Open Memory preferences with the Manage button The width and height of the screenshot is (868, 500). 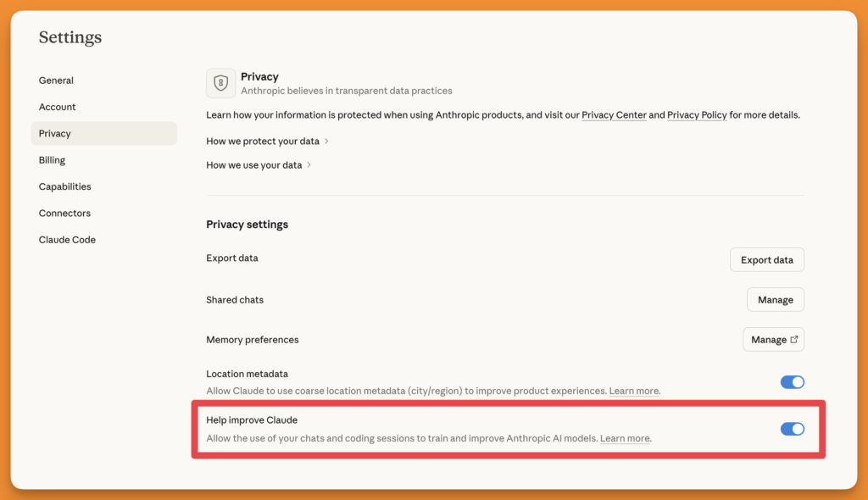click(773, 339)
